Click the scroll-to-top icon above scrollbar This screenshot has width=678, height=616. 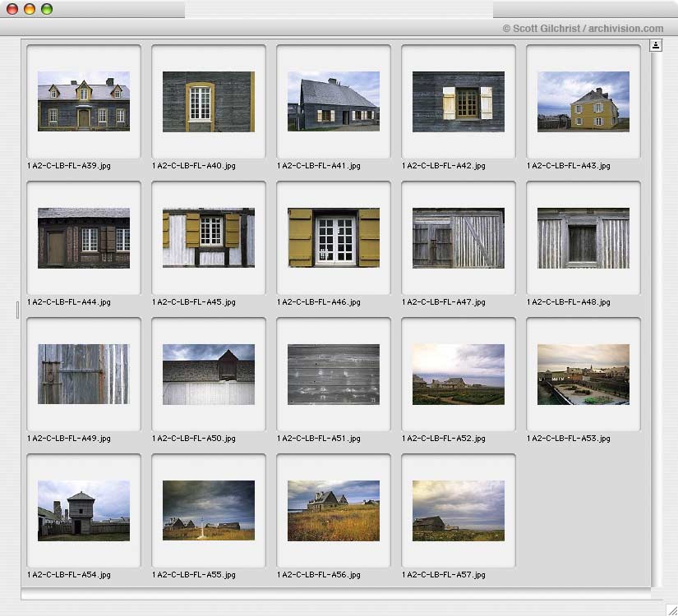click(x=656, y=45)
